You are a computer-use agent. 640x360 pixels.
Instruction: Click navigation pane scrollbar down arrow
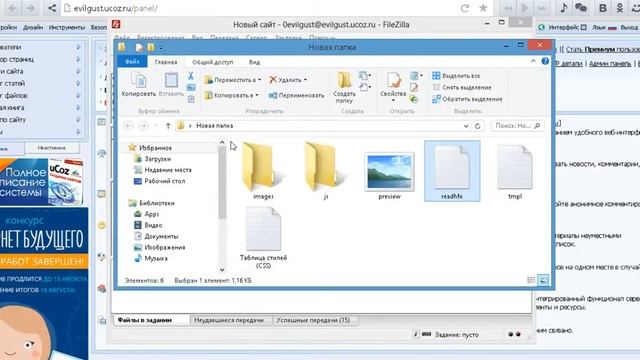coord(222,269)
